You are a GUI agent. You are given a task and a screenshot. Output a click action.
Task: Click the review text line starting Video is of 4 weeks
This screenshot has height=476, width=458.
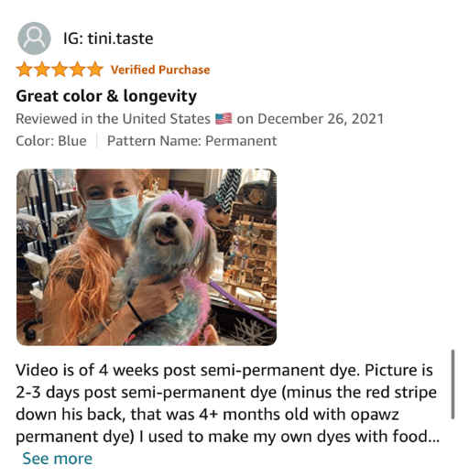click(224, 370)
